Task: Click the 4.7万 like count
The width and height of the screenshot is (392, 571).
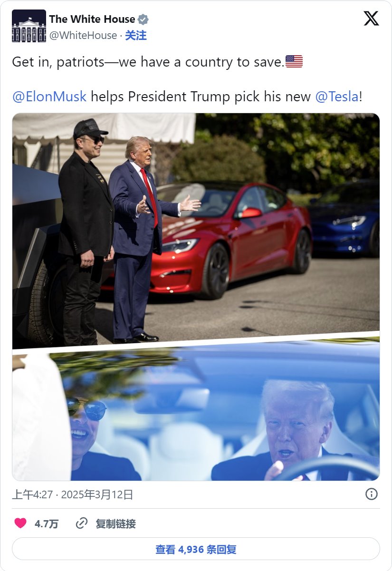Action: point(47,523)
